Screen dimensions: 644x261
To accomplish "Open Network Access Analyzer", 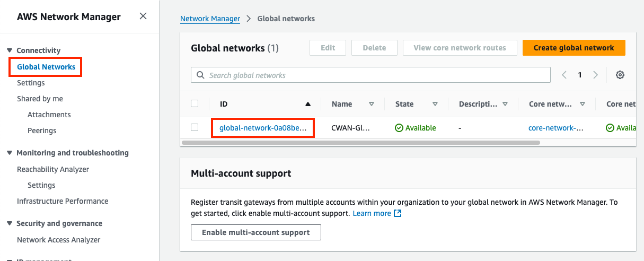I will click(59, 240).
